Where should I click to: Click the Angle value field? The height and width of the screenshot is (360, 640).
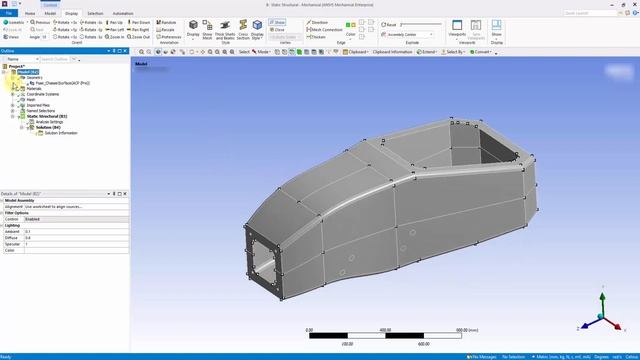[44, 37]
